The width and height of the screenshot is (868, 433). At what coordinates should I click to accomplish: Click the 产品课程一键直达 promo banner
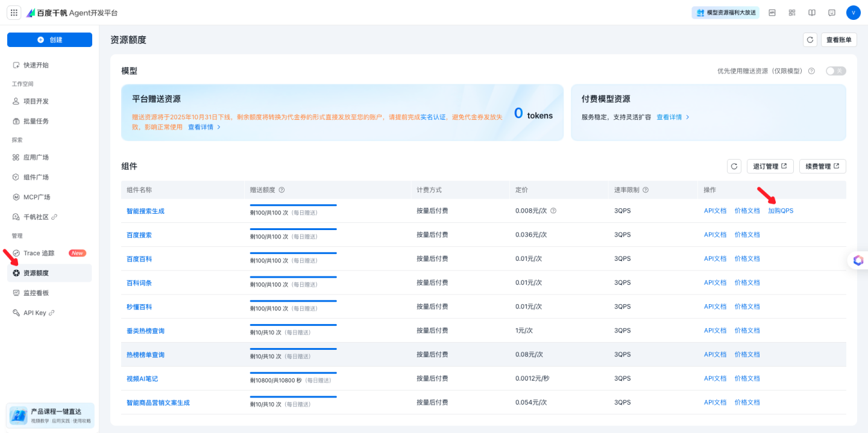click(50, 416)
